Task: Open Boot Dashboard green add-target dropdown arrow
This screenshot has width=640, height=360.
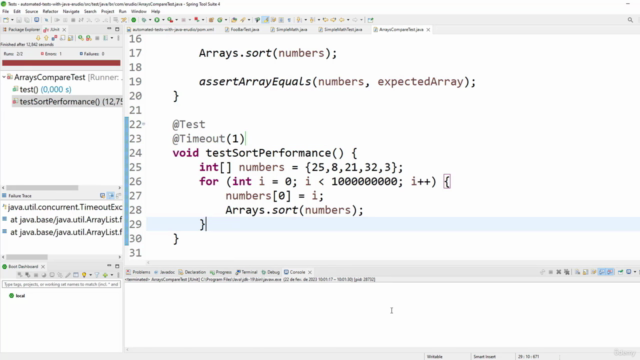Action: click(x=112, y=275)
